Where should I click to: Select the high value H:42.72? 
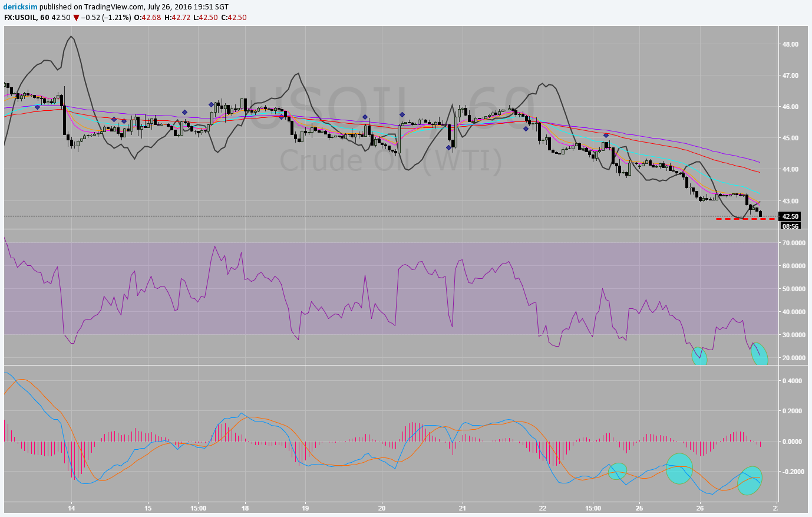click(177, 18)
